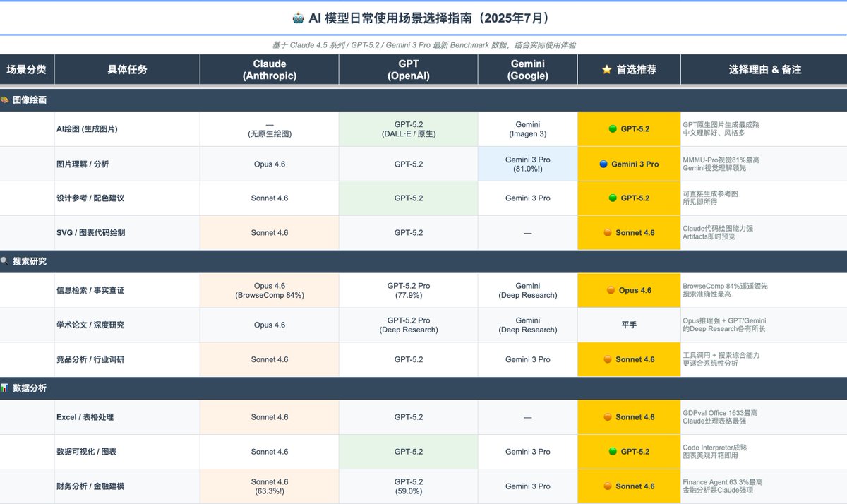847x504 pixels.
Task: Click the orange dot beside recommended Opus 4.6
Action: pos(611,290)
